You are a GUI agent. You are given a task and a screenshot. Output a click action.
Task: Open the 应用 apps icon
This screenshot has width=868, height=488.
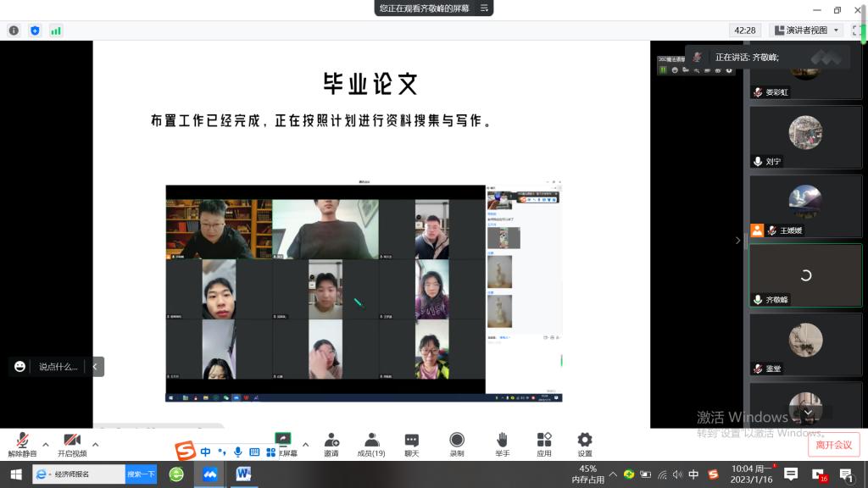point(544,443)
